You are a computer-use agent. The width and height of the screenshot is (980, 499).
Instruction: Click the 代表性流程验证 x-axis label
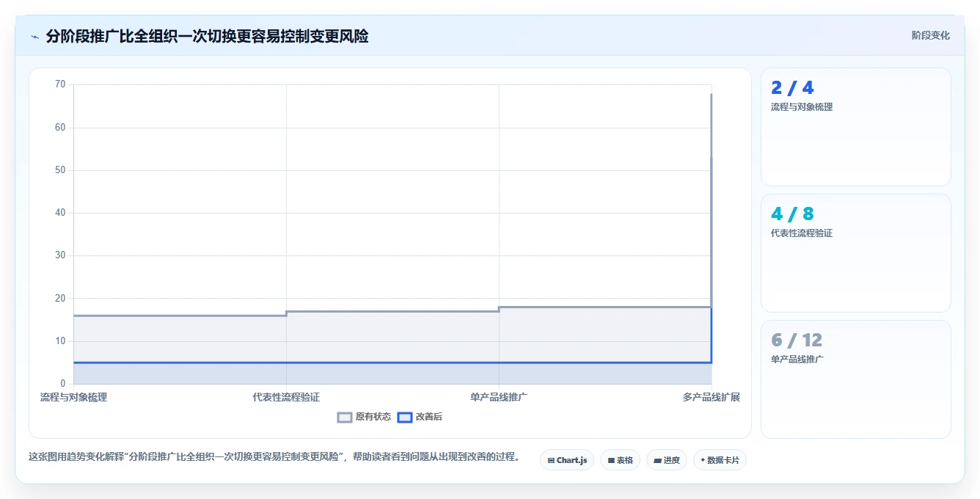pos(286,397)
